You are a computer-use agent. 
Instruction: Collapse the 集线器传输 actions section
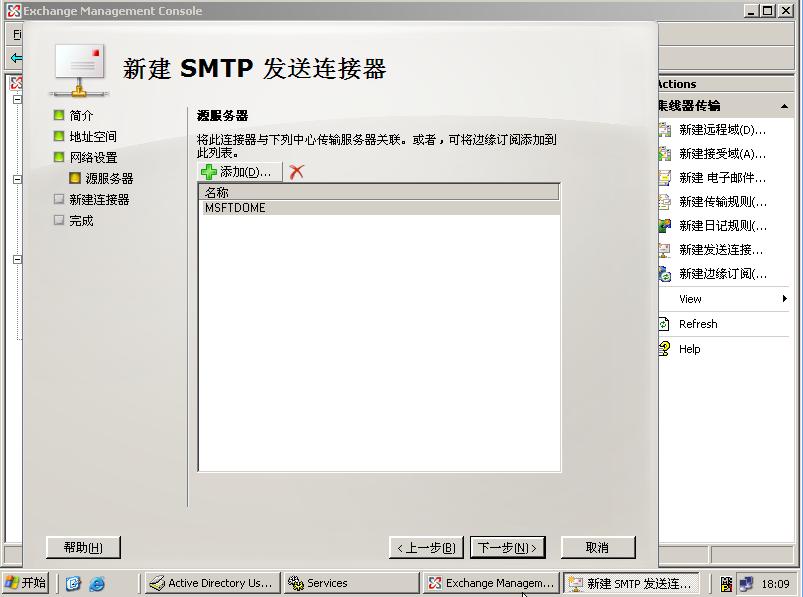(785, 106)
